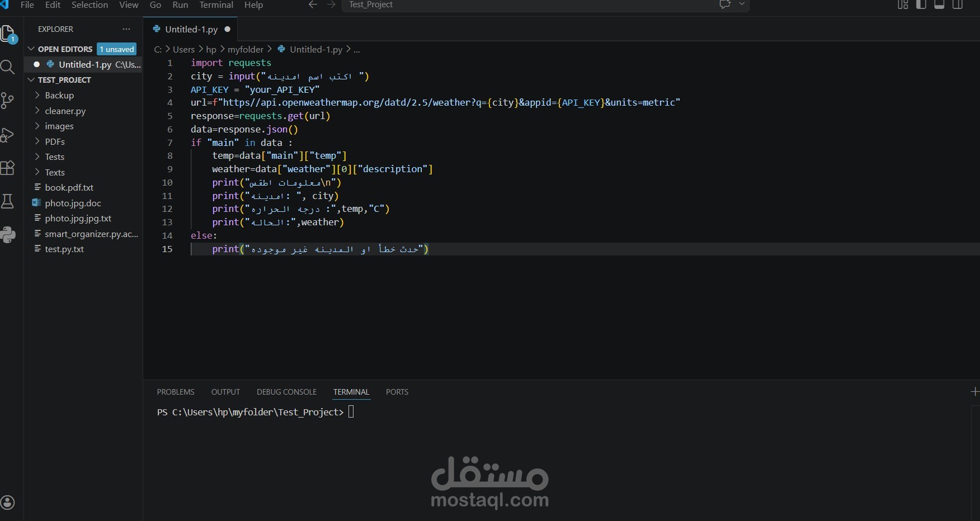Viewport: 980px width, 521px height.
Task: Open the Terminal menu
Action: tap(216, 4)
